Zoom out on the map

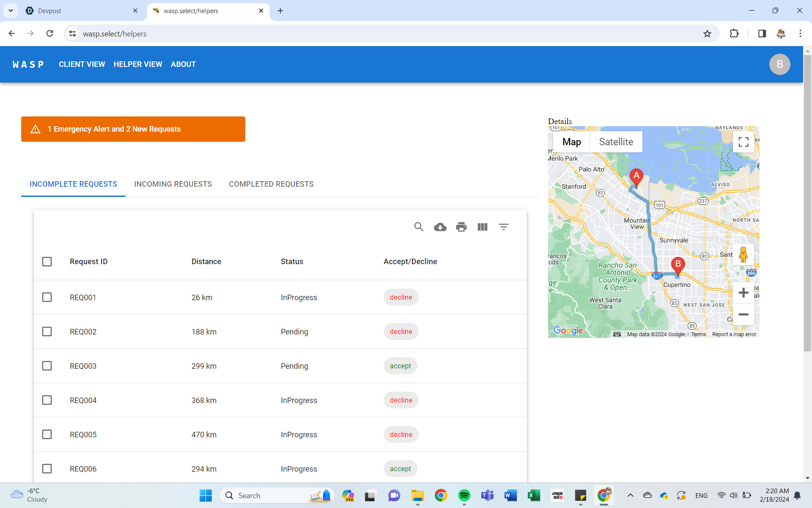click(743, 315)
